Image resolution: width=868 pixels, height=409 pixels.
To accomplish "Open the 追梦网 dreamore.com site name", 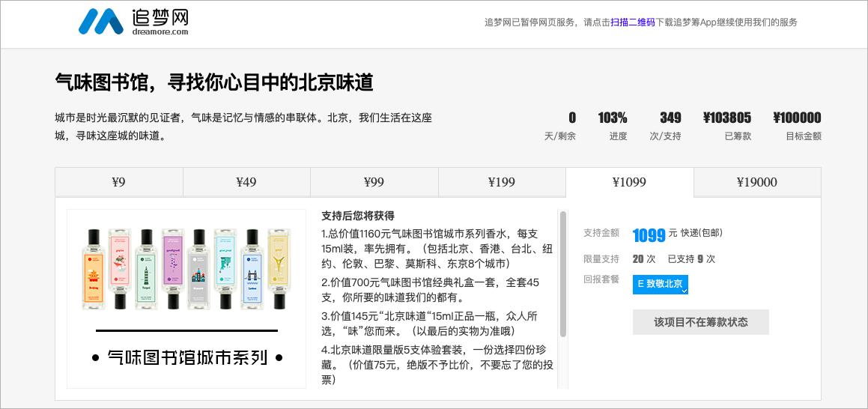I will pos(160,22).
